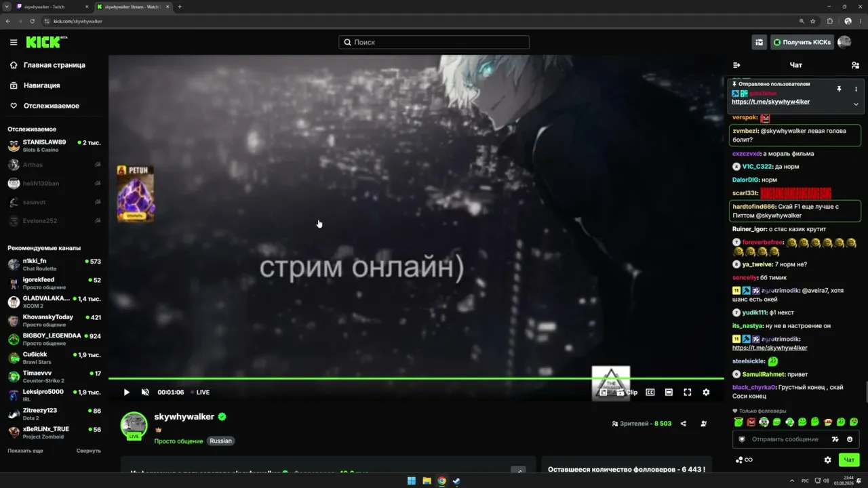This screenshot has width=868, height=488.
Task: Open recommended channel KhovanskyToday
Action: [54, 321]
